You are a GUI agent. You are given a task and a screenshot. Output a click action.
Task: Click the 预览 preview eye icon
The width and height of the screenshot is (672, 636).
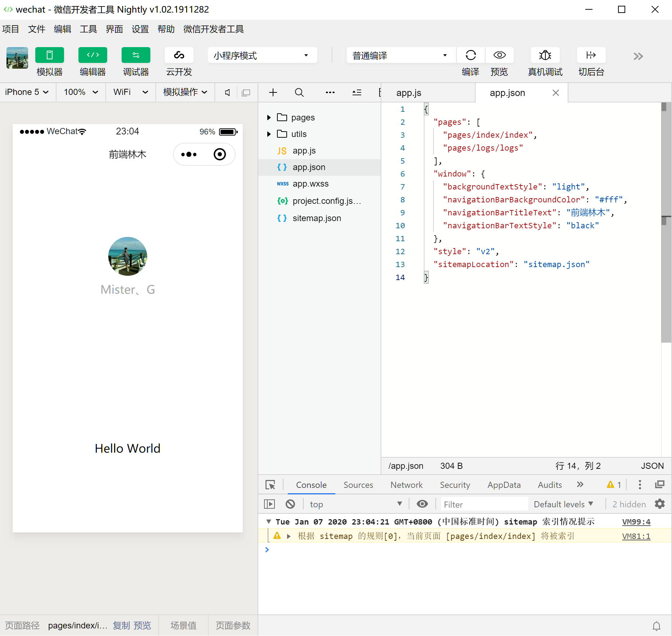(x=499, y=55)
